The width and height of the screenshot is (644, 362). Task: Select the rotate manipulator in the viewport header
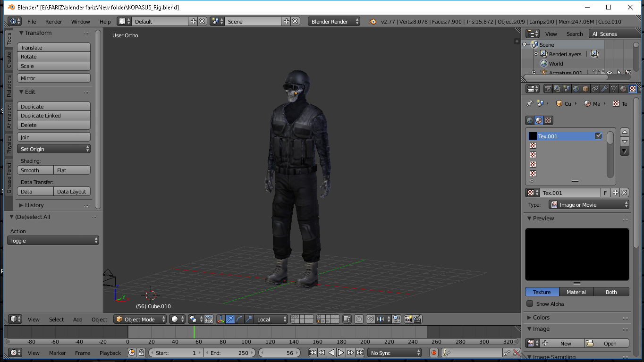point(240,319)
